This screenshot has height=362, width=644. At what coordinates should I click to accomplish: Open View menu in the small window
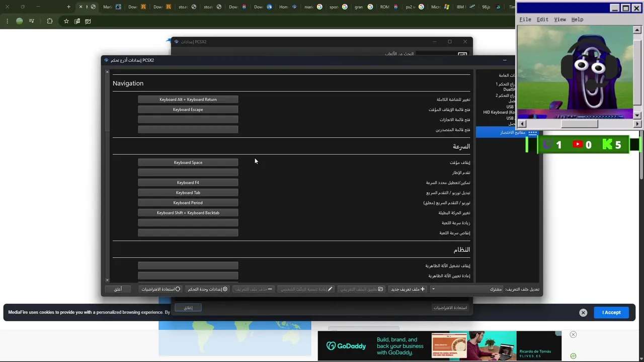(560, 20)
